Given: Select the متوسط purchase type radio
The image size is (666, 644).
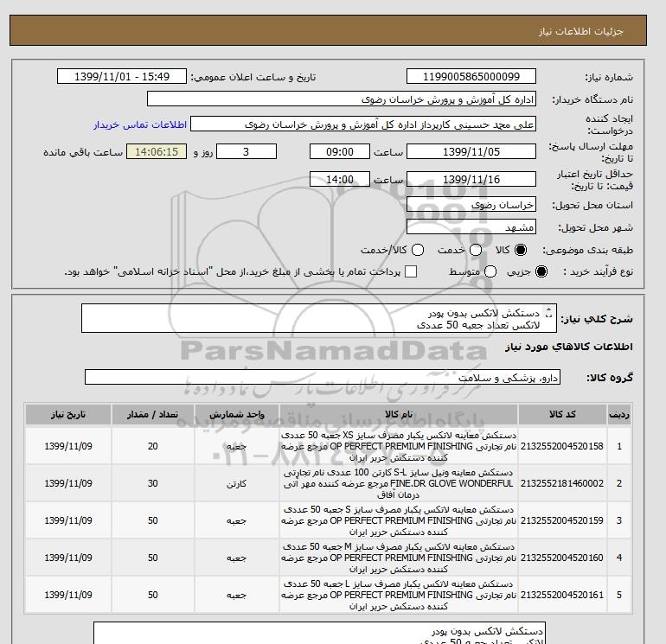Looking at the screenshot, I should (490, 271).
